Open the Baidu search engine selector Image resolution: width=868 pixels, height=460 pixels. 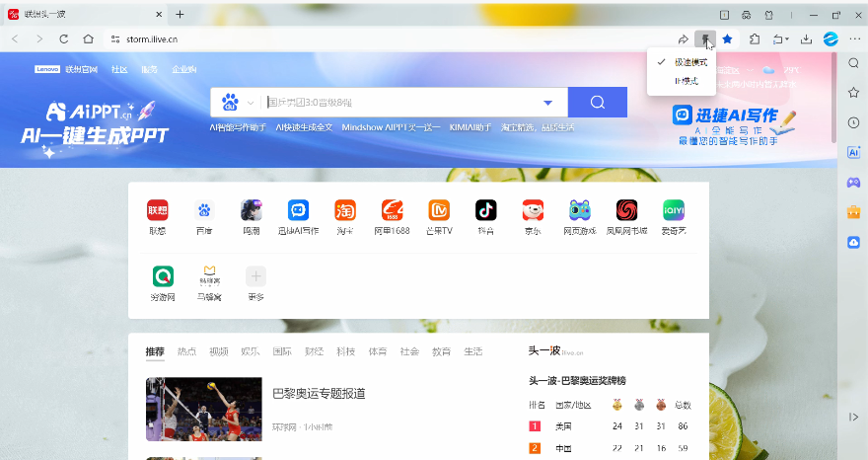pyautogui.click(x=238, y=103)
